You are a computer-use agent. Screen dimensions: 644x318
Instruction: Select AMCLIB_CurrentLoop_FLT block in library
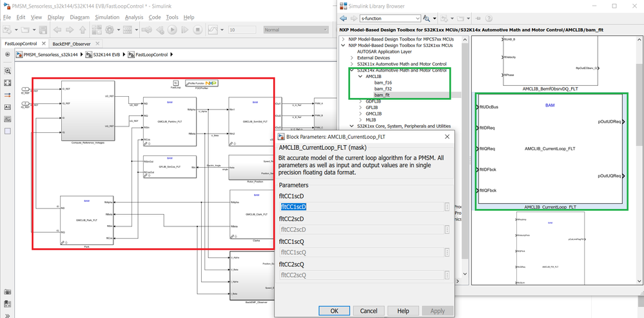click(549, 149)
